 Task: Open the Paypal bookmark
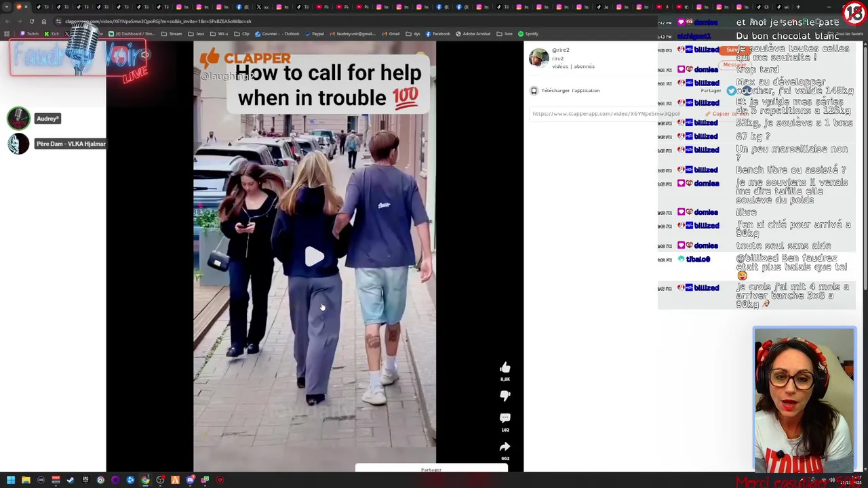click(x=315, y=34)
